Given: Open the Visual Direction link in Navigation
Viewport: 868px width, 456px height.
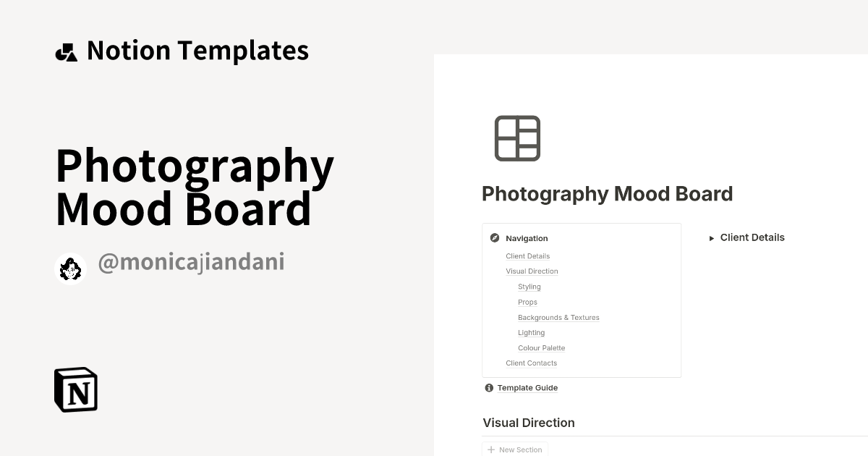Looking at the screenshot, I should pos(532,271).
